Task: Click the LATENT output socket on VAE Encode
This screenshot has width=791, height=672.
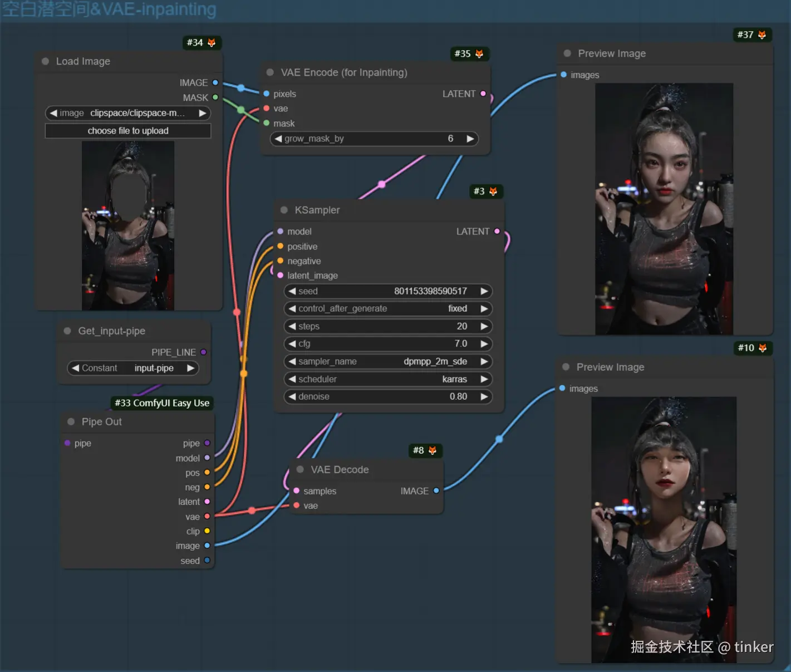Action: (483, 94)
